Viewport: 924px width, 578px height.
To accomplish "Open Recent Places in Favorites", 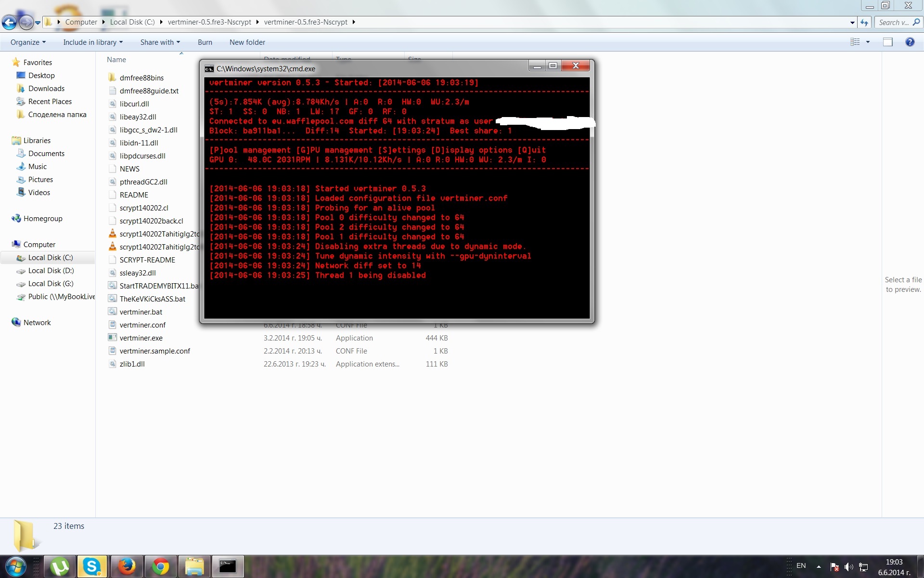I will click(50, 102).
